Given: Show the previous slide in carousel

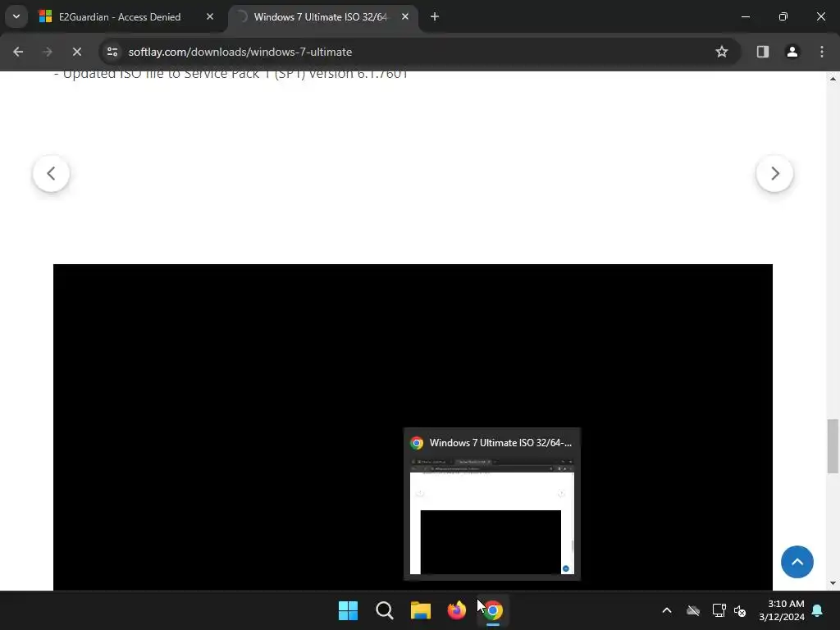Looking at the screenshot, I should coord(51,174).
